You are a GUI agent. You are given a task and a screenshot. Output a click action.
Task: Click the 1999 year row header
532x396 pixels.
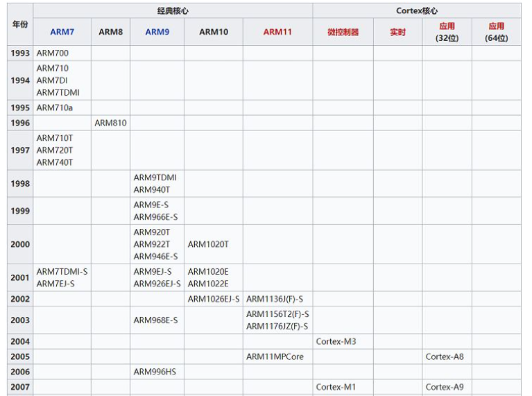(20, 211)
